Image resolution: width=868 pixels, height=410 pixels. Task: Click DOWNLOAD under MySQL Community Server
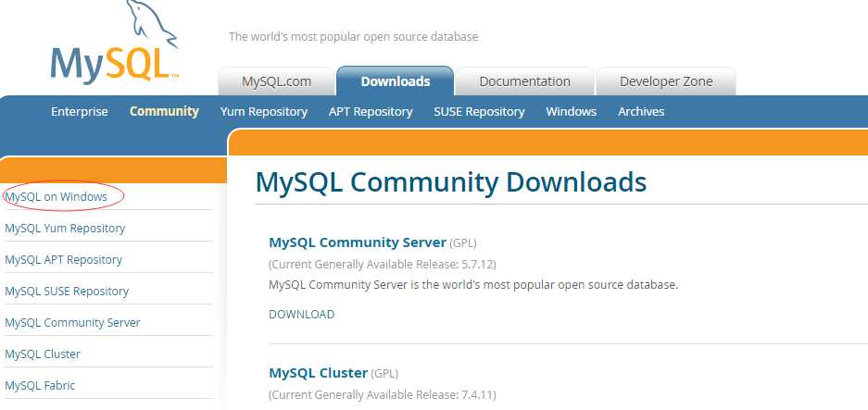click(301, 315)
